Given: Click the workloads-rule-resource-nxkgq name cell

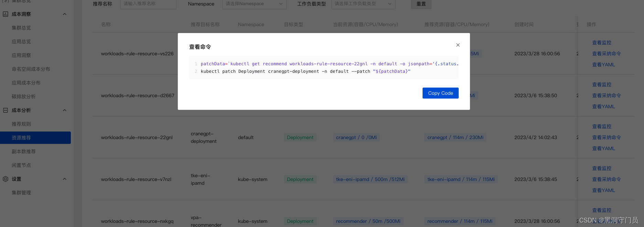Looking at the screenshot, I should tap(137, 221).
